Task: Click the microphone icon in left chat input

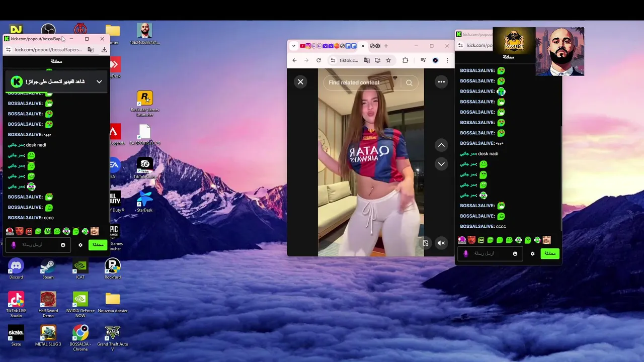Action: tap(14, 245)
